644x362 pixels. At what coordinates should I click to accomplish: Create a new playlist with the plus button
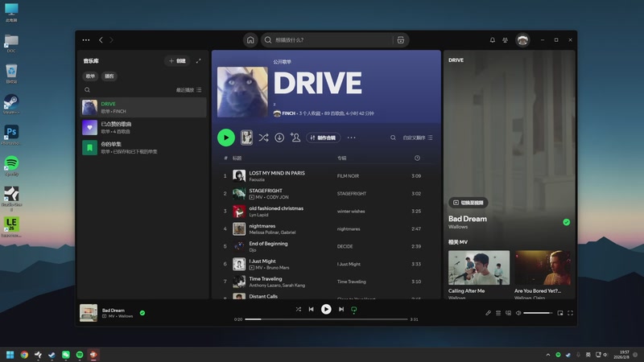(177, 61)
